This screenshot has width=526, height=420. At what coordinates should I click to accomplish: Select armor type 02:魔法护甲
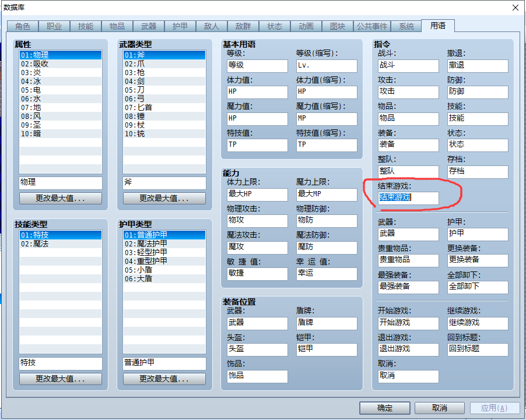click(164, 243)
